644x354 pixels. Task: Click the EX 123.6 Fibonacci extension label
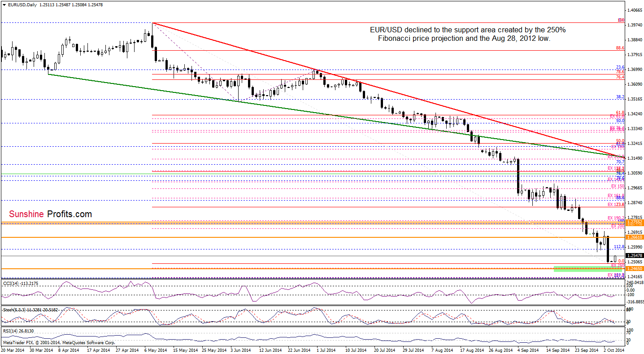click(x=617, y=204)
